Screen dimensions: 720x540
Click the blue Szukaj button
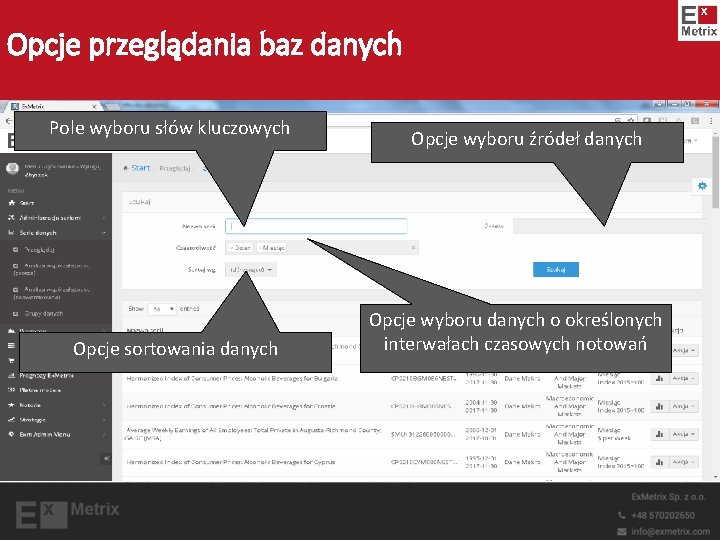(556, 270)
